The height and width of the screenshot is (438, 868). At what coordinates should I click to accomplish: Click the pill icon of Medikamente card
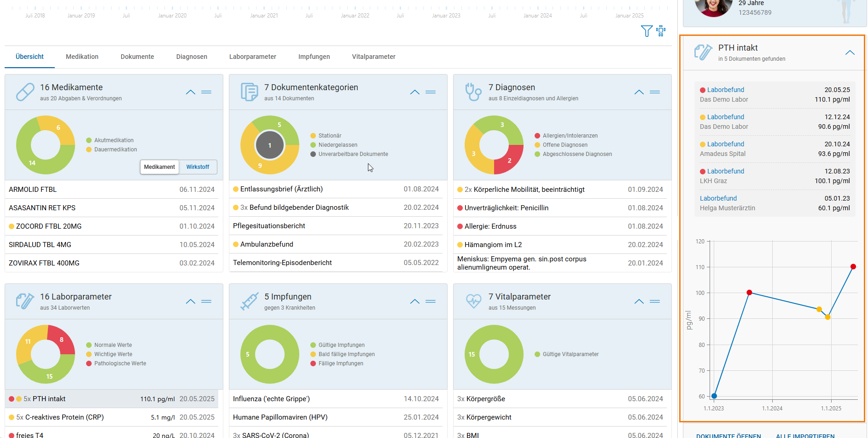click(x=25, y=92)
